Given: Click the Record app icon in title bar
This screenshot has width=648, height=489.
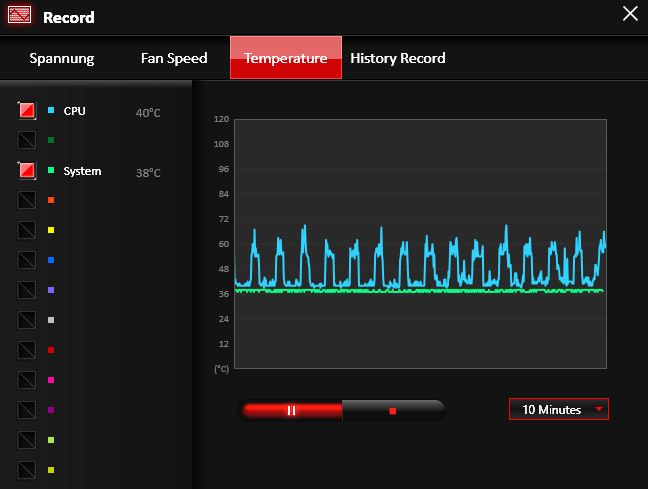Looking at the screenshot, I should [x=19, y=15].
